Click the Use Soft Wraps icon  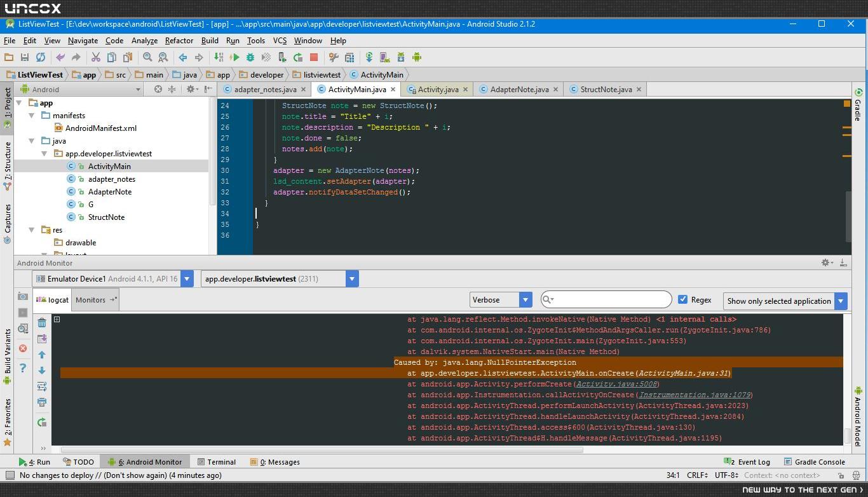click(x=42, y=386)
